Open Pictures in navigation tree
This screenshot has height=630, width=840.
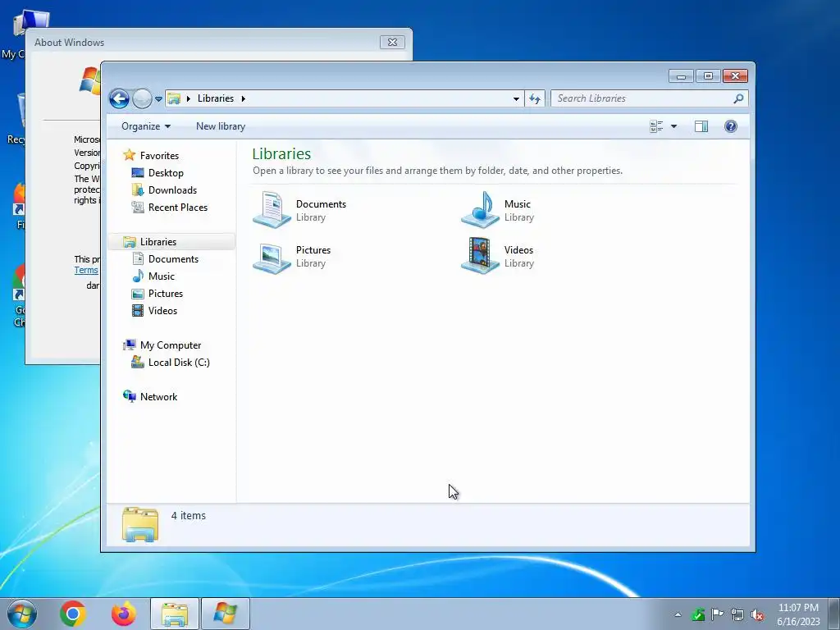[165, 294]
